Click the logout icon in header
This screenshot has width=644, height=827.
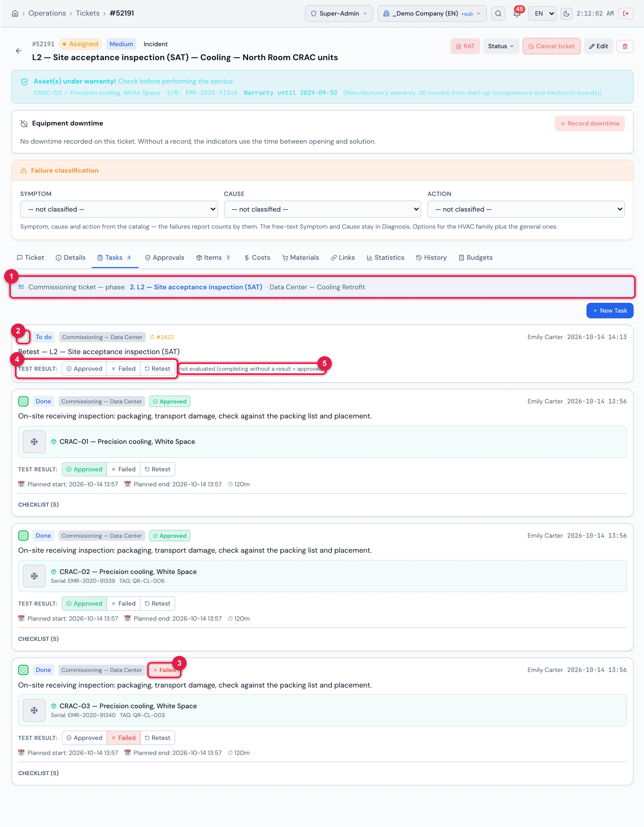[625, 14]
